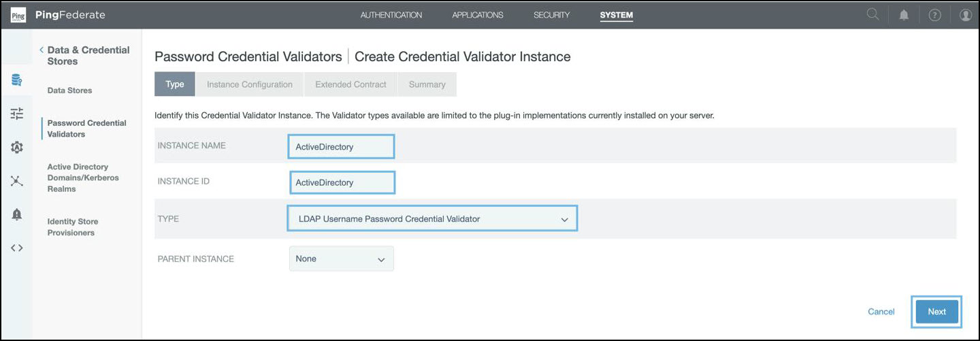Screen dimensions: 980x341
Task: Open the gear shield sidebar icon
Action: pyautogui.click(x=17, y=147)
